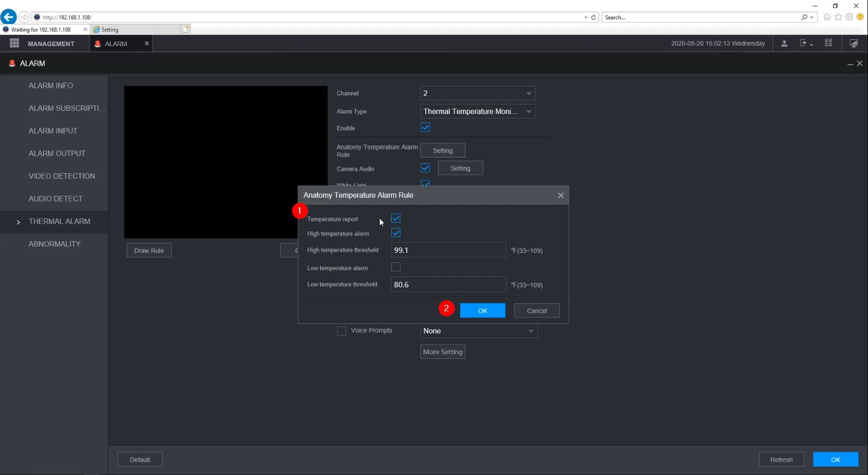
Task: Close the Anatomy Temperature Alarm Rule dialog
Action: (561, 196)
